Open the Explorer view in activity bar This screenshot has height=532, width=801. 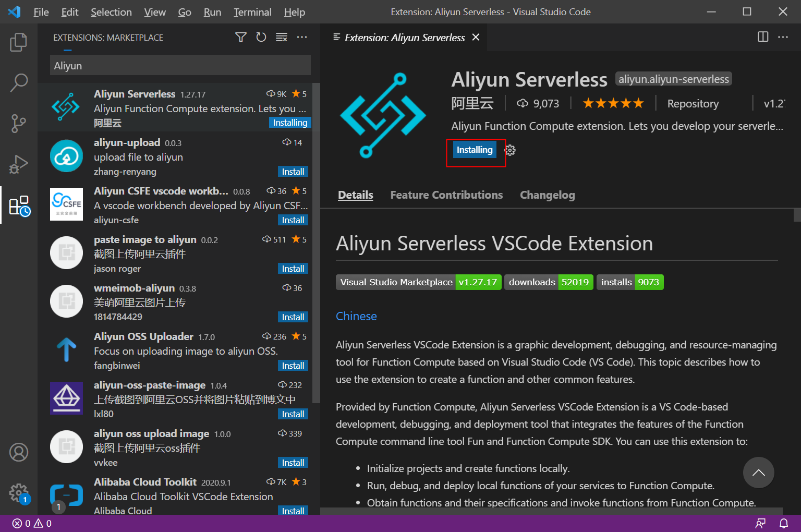coord(19,42)
